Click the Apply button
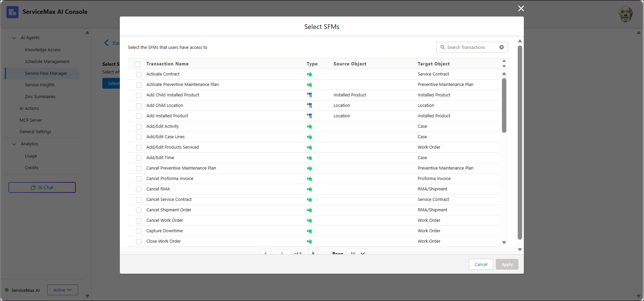This screenshot has width=644, height=301. pos(507,264)
